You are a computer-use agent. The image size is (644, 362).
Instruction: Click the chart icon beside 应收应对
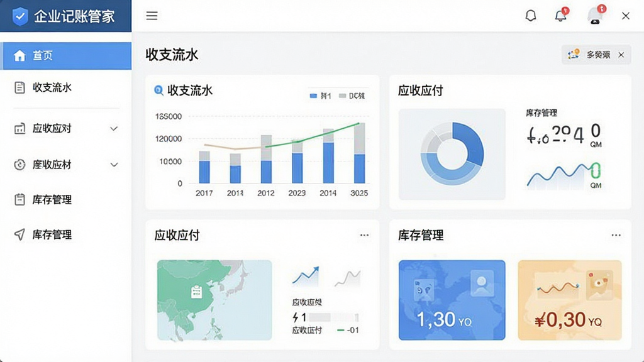click(19, 128)
